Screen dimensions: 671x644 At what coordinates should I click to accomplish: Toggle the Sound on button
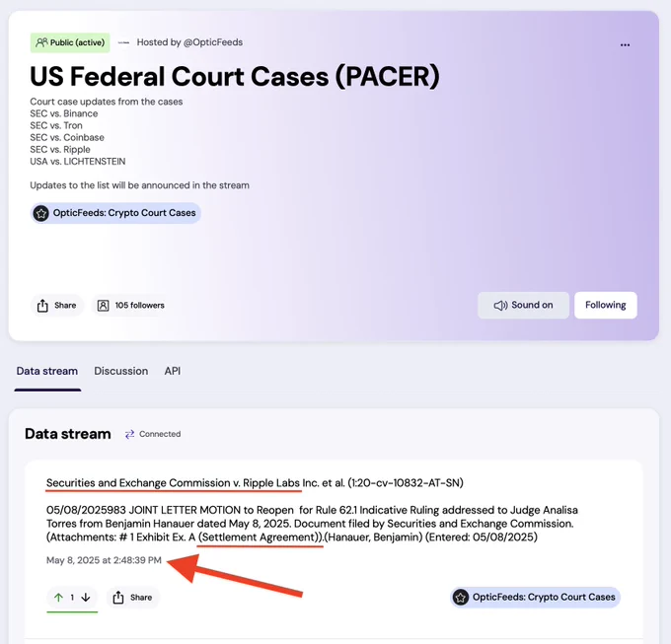(523, 305)
